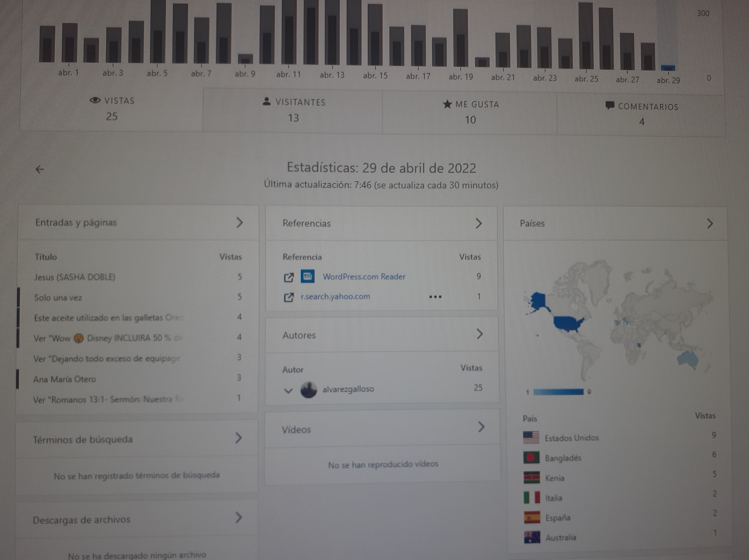
Task: Select the Visitantes stats tab
Action: (293, 110)
